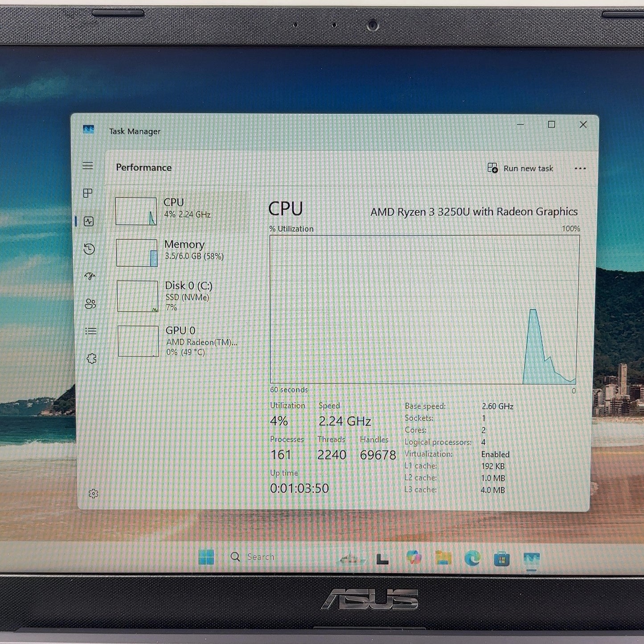
Task: Open the Services page puzzle icon
Action: [91, 358]
